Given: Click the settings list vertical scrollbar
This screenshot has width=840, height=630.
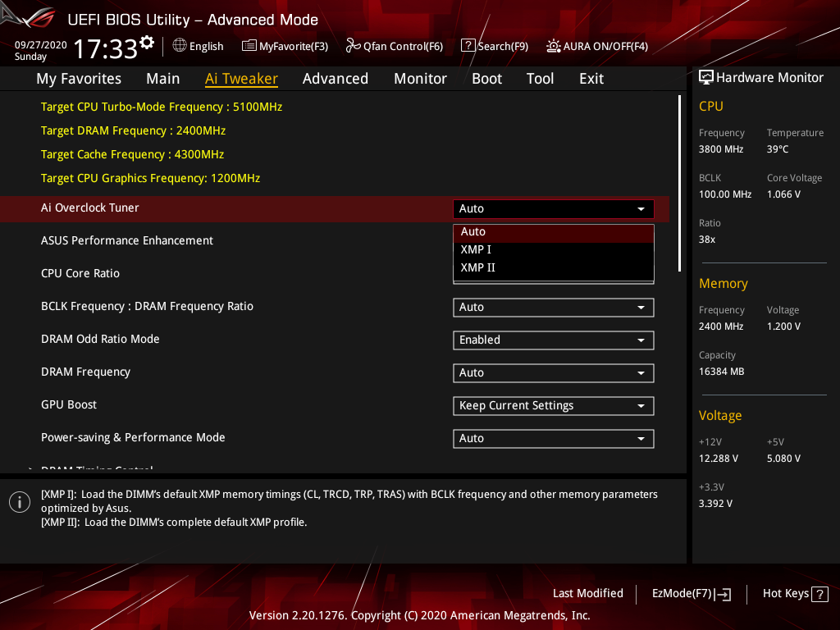Looking at the screenshot, I should 679,184.
